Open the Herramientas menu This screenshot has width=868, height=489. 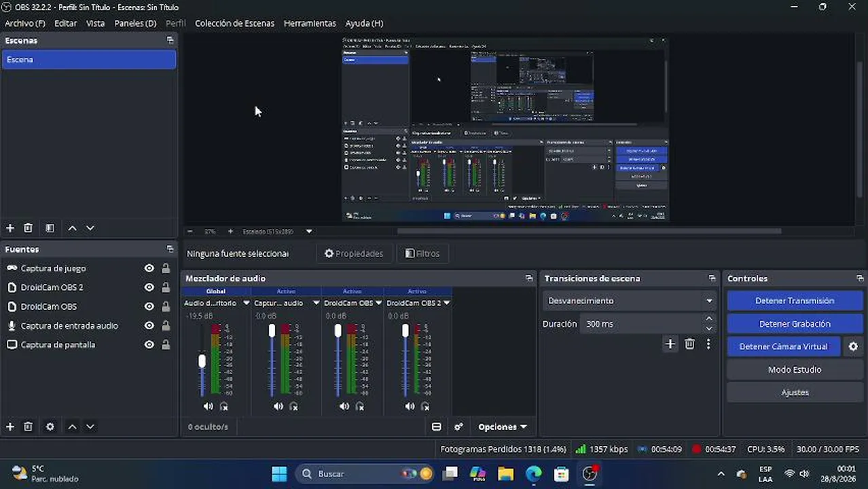click(310, 23)
